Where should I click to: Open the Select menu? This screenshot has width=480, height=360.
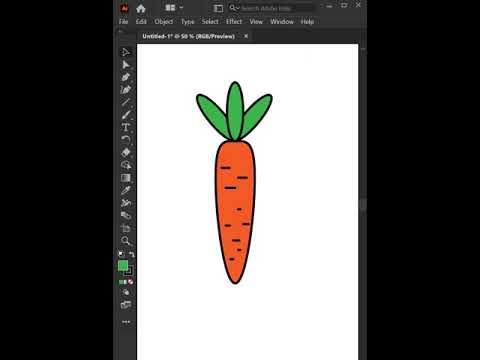[x=210, y=22]
